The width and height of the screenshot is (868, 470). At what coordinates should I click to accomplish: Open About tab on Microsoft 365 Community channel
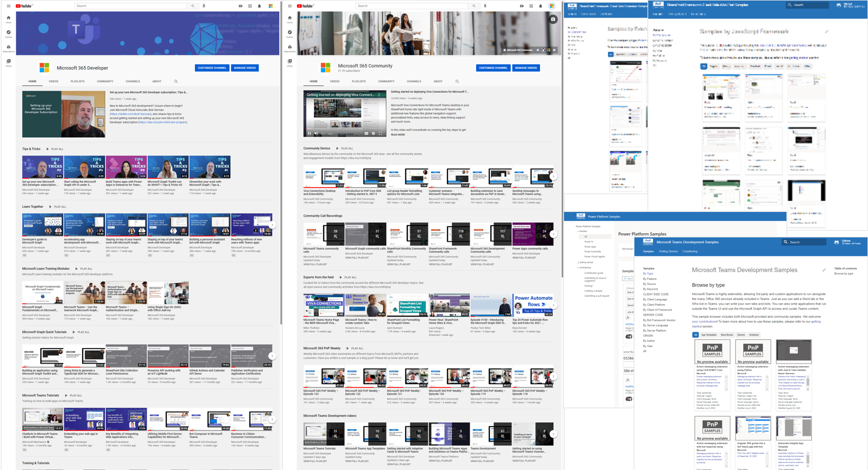coord(438,82)
